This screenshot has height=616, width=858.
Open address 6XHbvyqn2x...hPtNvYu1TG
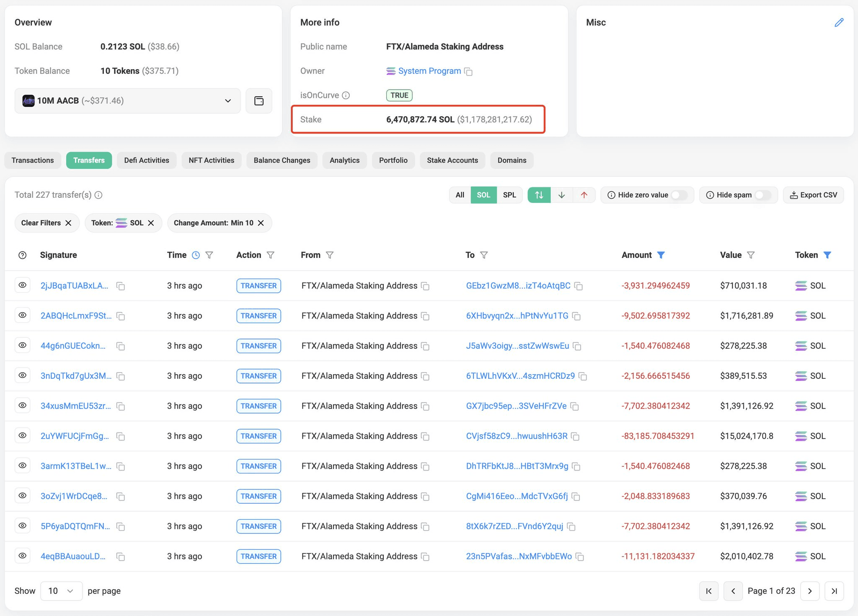(x=517, y=316)
